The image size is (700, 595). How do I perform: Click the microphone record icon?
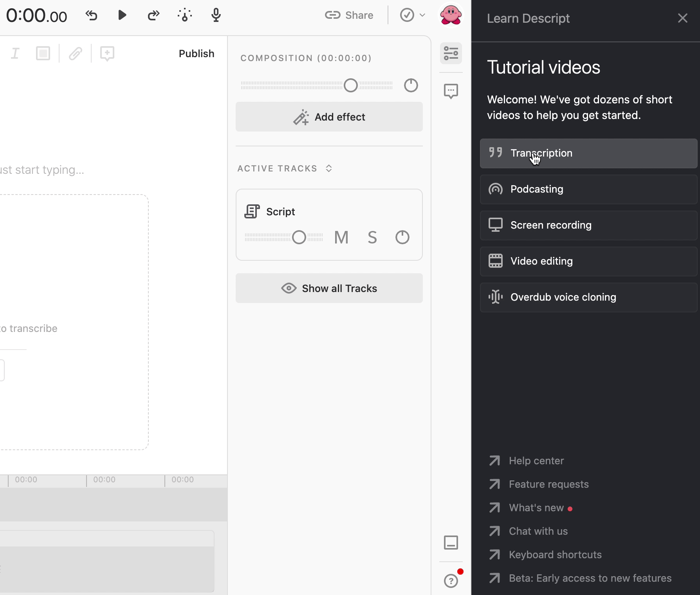216,15
